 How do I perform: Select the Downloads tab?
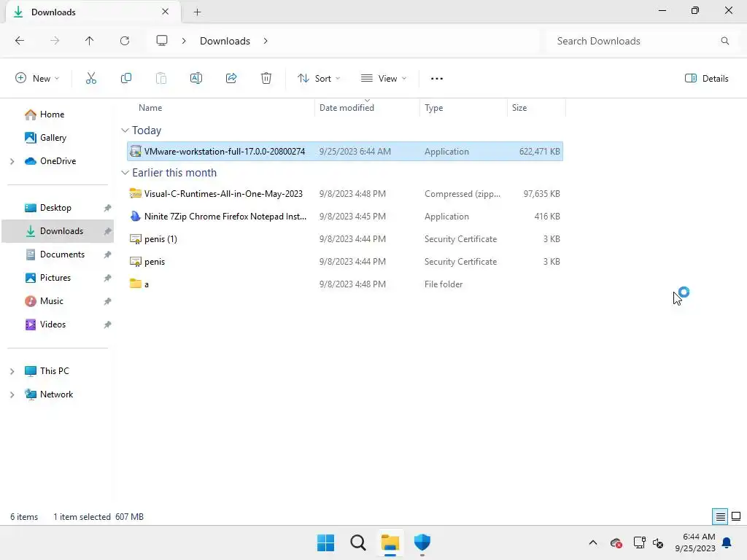click(93, 12)
